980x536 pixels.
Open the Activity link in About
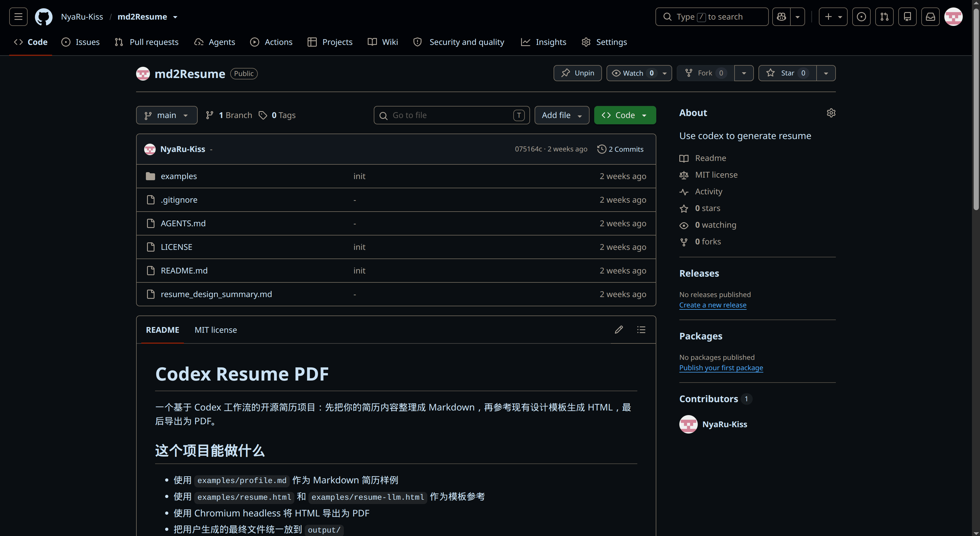[701, 191]
